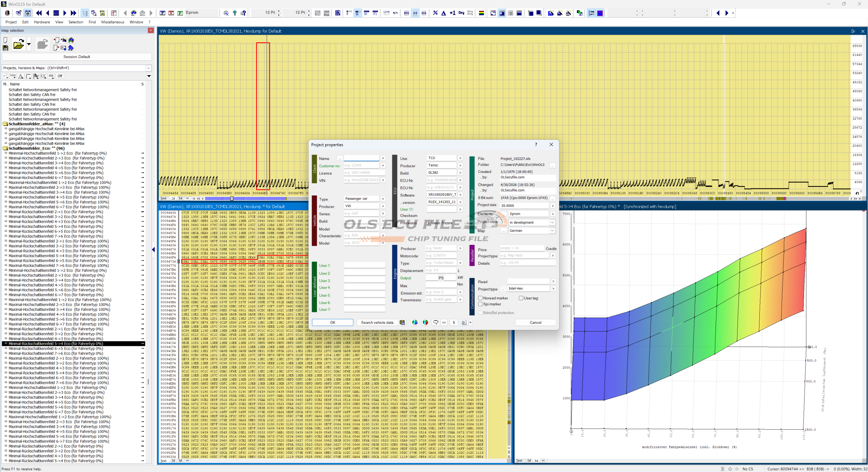This screenshot has height=472, width=868.
Task: Open the Map language dropdown showing German
Action: [x=552, y=231]
